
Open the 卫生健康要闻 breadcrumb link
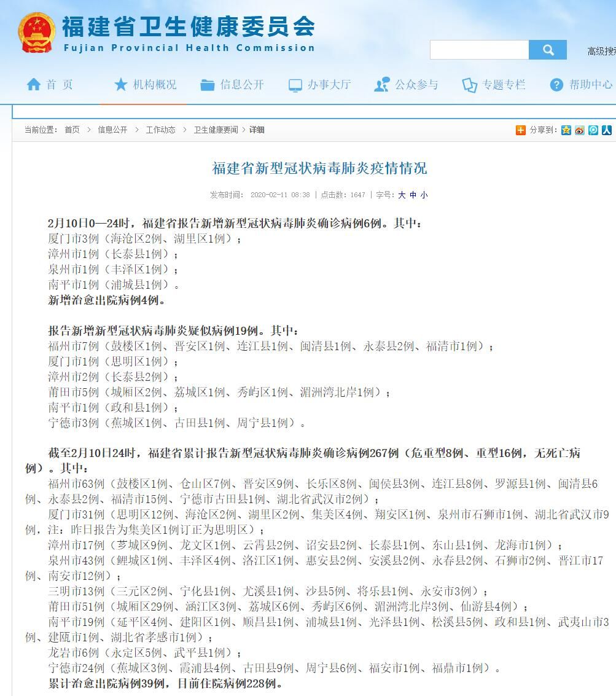216,130
